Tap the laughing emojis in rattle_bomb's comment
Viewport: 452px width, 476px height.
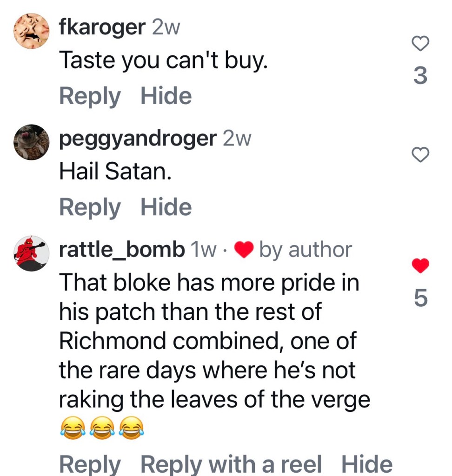(x=102, y=428)
